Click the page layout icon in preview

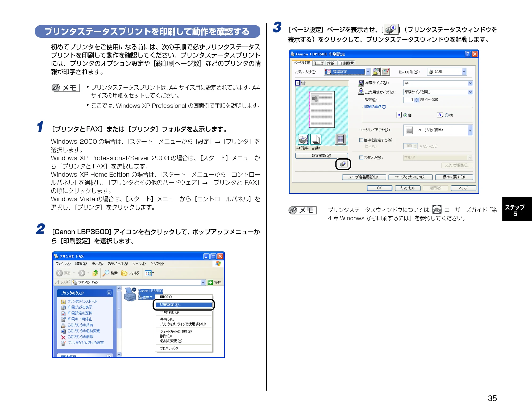pyautogui.click(x=340, y=139)
